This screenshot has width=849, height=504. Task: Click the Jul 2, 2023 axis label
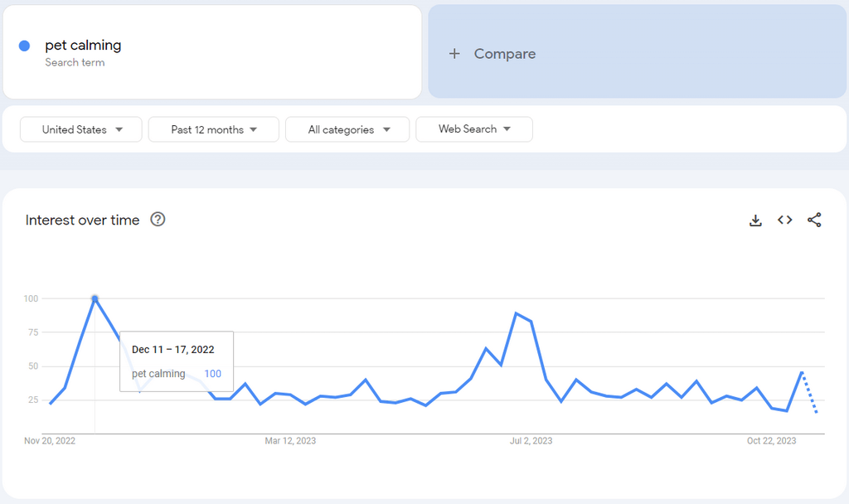[531, 441]
